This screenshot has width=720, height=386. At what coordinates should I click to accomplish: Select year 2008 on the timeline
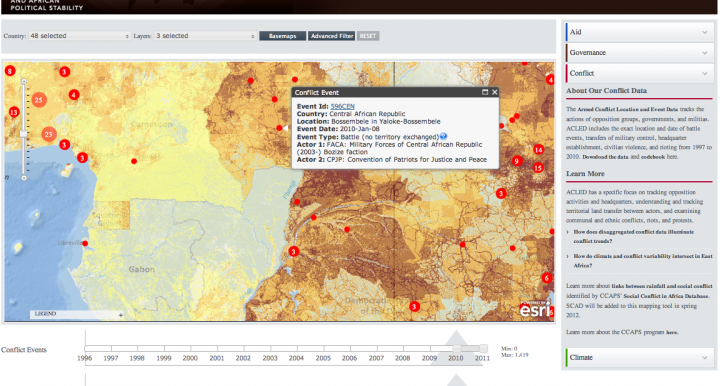(x=403, y=358)
